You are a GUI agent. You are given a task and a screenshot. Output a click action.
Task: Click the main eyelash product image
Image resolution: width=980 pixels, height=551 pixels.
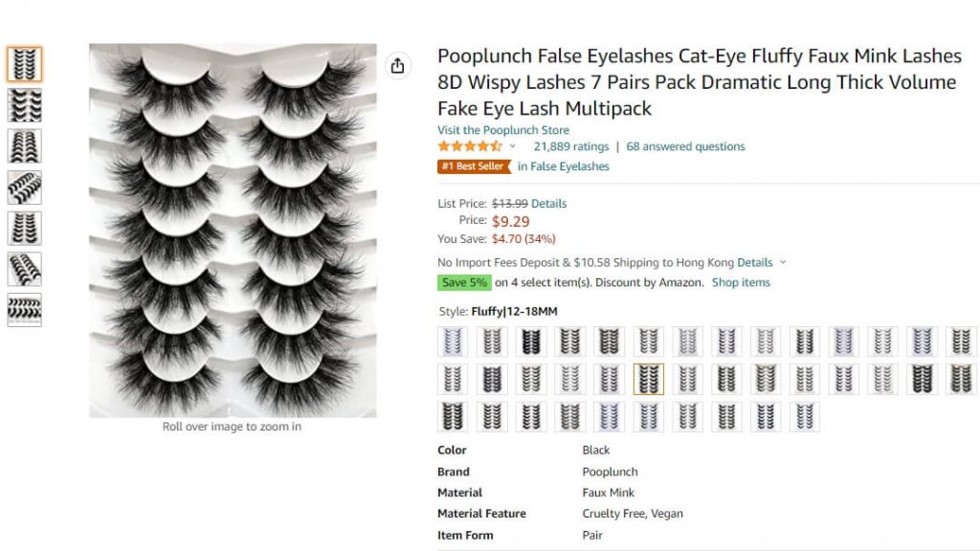click(233, 230)
